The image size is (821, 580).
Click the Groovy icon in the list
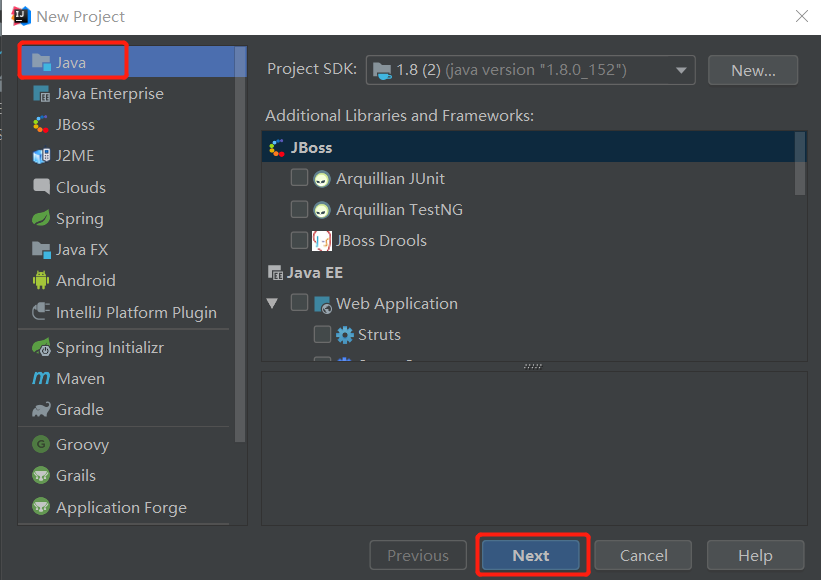pos(41,444)
